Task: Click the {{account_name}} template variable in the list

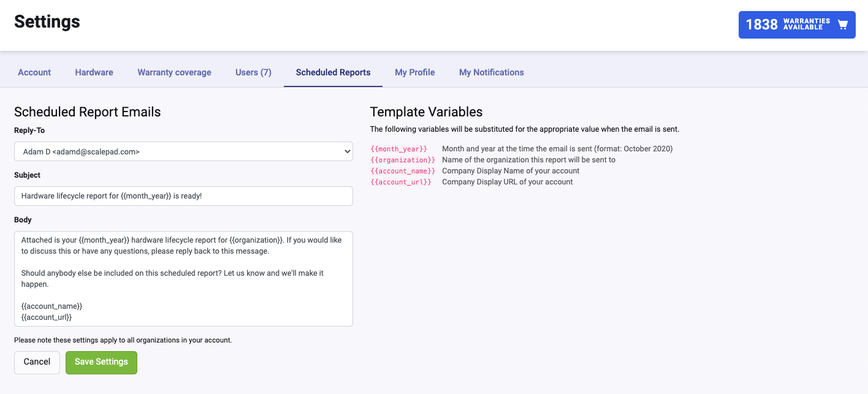Action: click(x=403, y=171)
